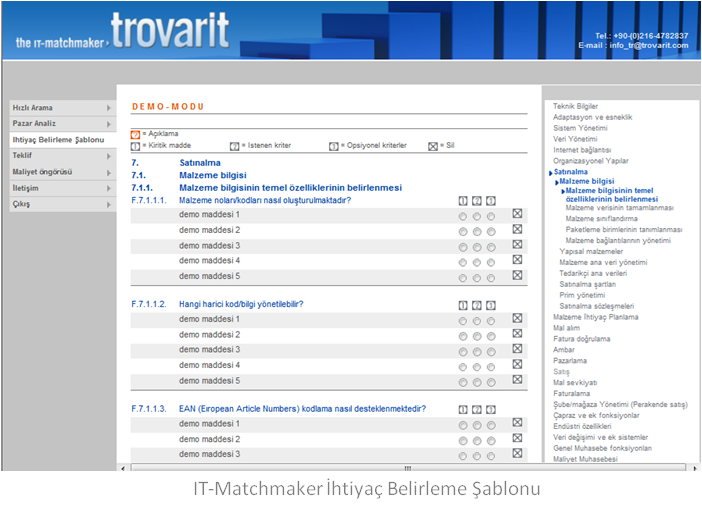702x509 pixels.
Task: Delete demo maddesi 5 under F.7.1.1.1
Action: [x=517, y=275]
